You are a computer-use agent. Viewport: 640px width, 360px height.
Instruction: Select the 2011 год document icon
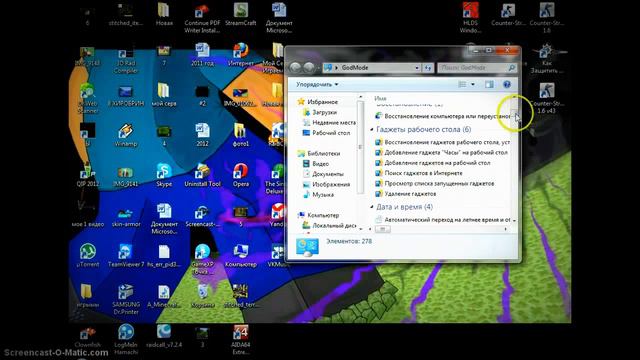tap(202, 55)
